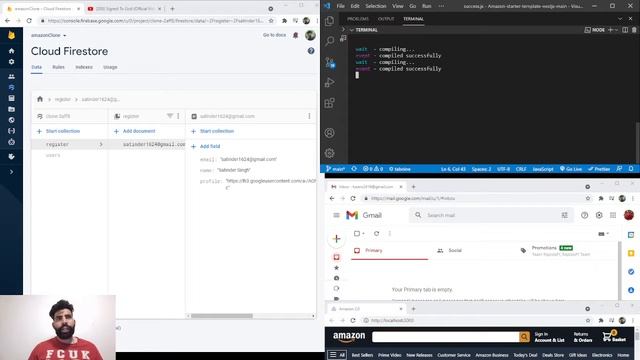This screenshot has height=360, width=640.
Task: Open Gmail settings gear
Action: coord(599,215)
